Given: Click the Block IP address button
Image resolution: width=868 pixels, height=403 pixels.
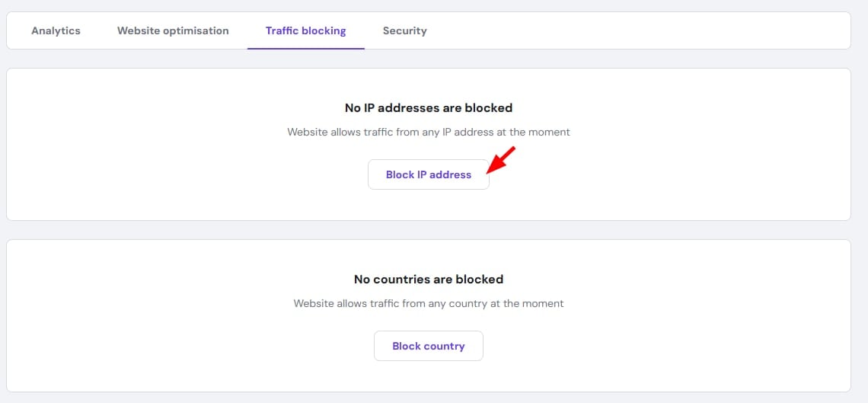Looking at the screenshot, I should (428, 174).
